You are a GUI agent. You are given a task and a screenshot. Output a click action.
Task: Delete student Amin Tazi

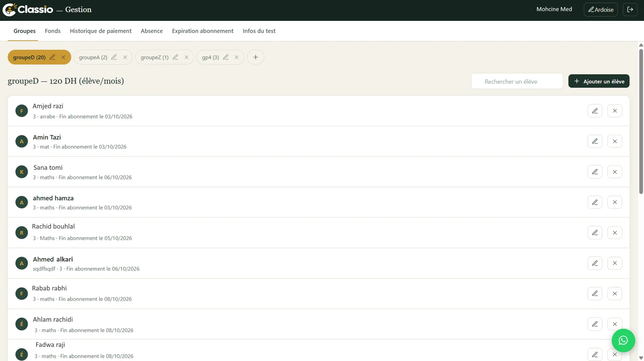point(615,141)
